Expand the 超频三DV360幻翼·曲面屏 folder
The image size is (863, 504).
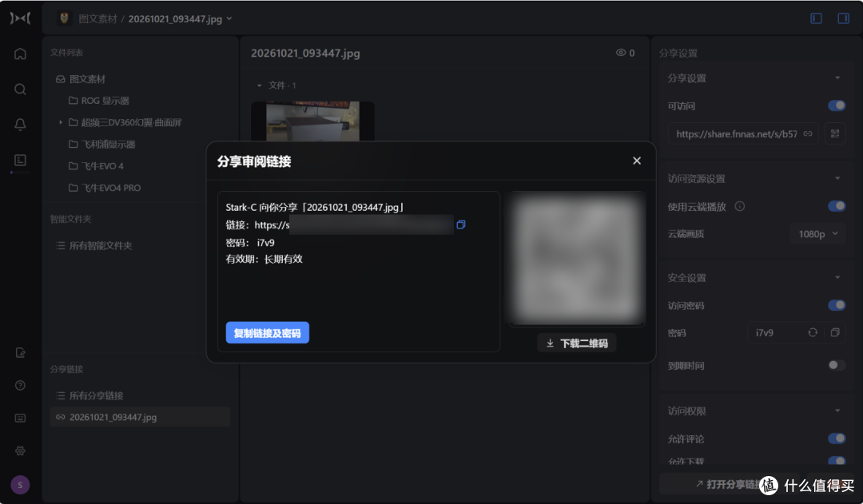click(x=61, y=122)
